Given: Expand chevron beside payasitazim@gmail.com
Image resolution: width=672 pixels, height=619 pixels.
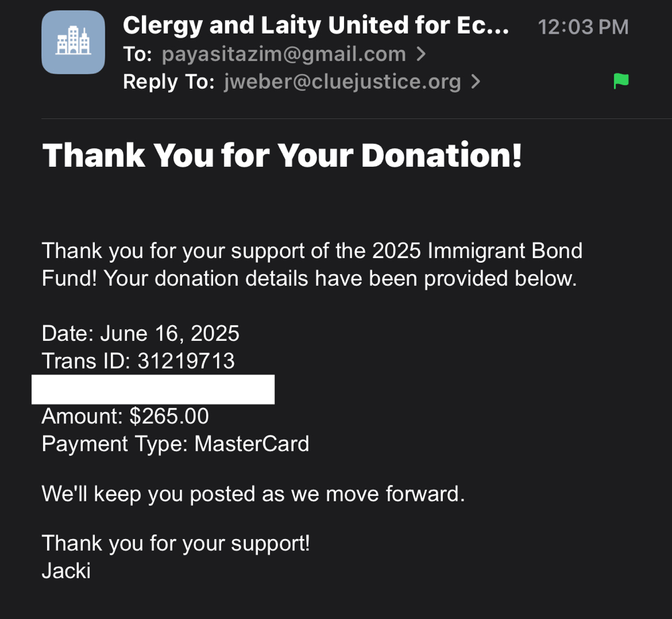Looking at the screenshot, I should pyautogui.click(x=421, y=54).
